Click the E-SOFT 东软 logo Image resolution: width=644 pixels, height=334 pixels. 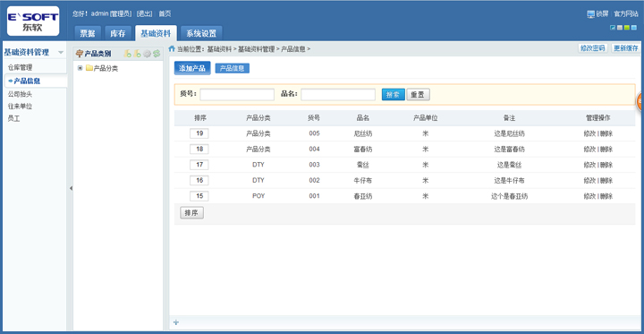(x=33, y=21)
